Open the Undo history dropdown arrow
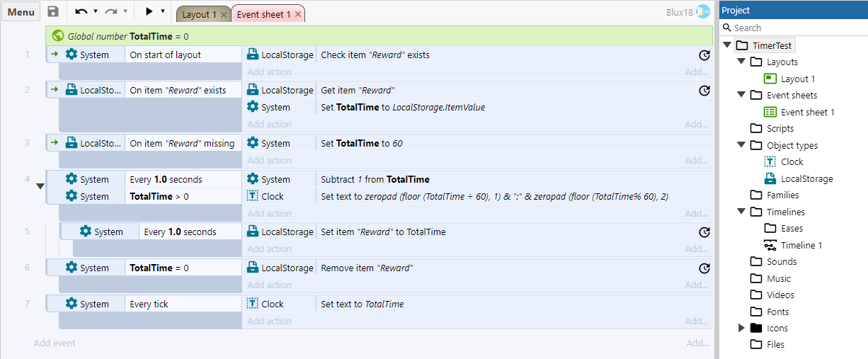The image size is (868, 359). [x=96, y=11]
